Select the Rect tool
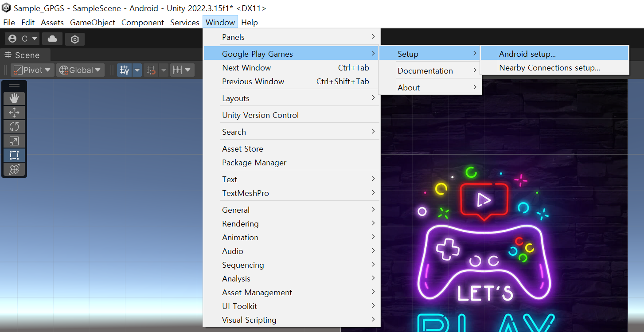644x332 pixels. (14, 155)
